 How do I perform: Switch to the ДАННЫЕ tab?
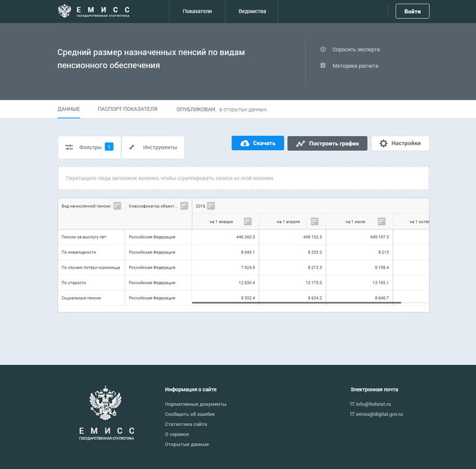tap(69, 109)
